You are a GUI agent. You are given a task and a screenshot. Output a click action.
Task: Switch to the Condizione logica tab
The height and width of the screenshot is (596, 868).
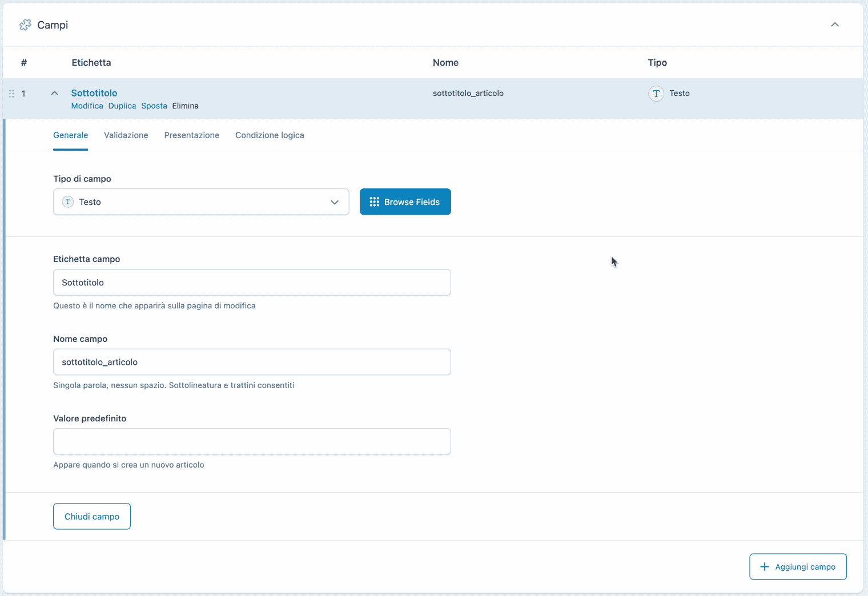pos(270,135)
